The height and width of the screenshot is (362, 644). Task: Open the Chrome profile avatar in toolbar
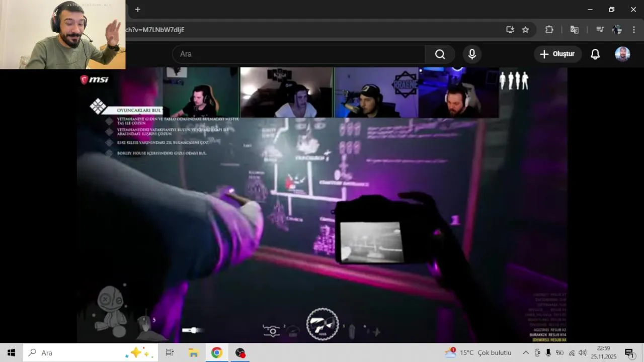coord(617,30)
